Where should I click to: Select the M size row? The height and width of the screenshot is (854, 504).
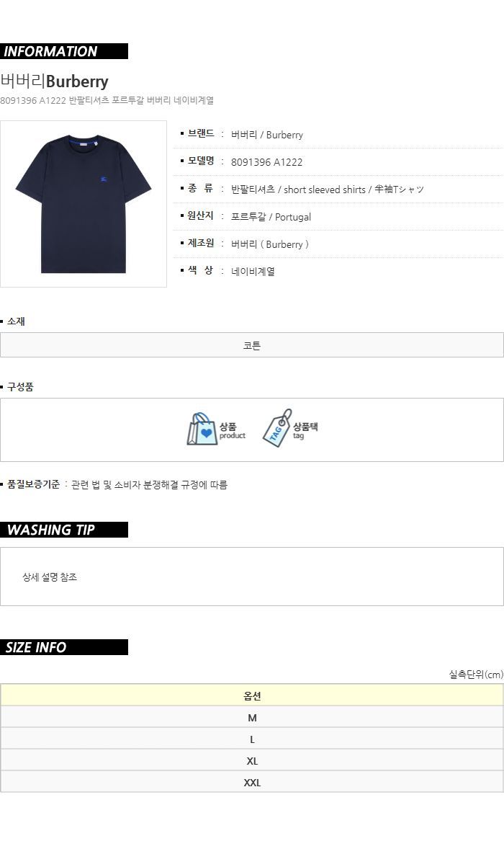pyautogui.click(x=252, y=717)
